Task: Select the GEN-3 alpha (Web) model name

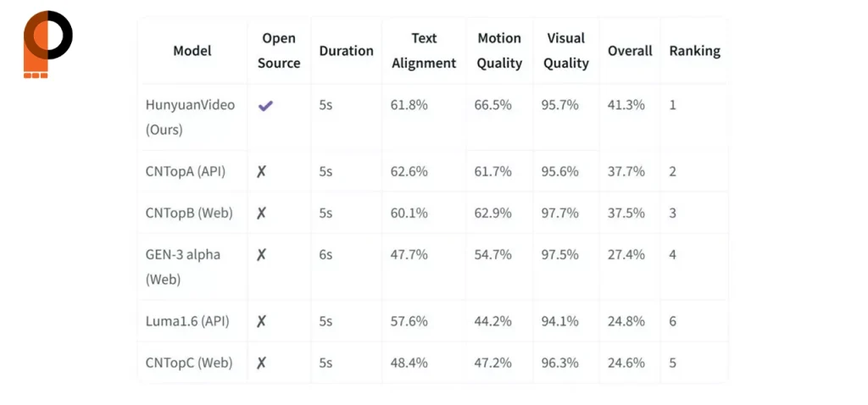Action: click(183, 267)
